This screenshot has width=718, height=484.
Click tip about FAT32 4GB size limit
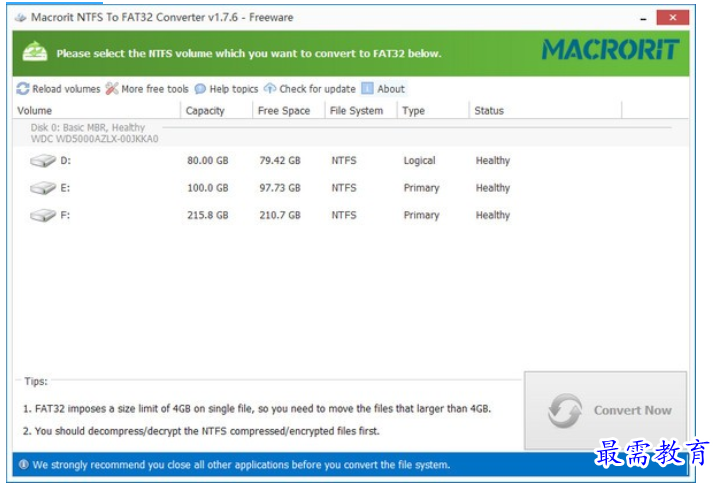tap(257, 408)
